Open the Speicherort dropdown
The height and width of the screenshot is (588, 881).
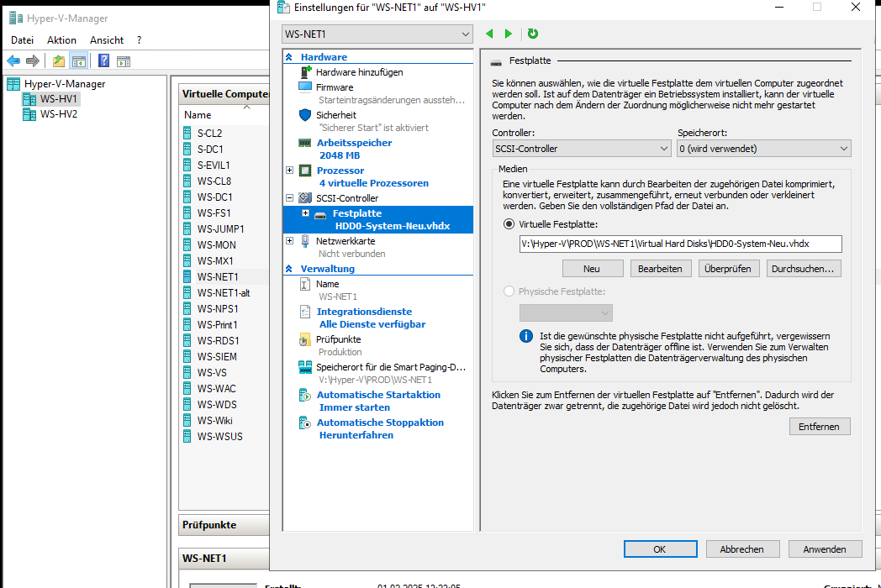764,149
